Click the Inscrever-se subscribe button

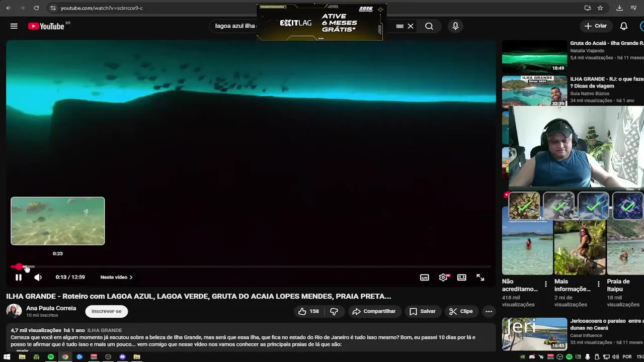click(x=107, y=311)
